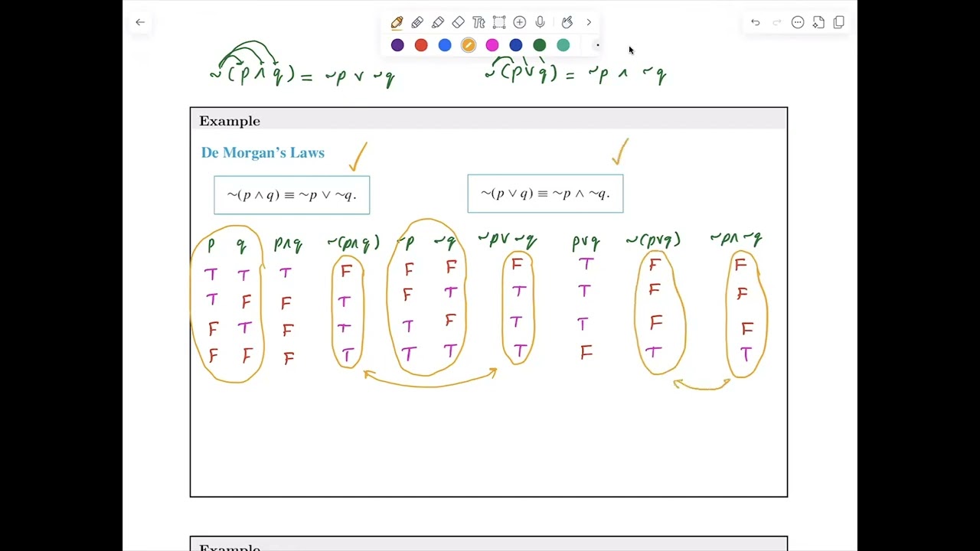The image size is (980, 551).
Task: Open the more options menu
Action: click(798, 22)
